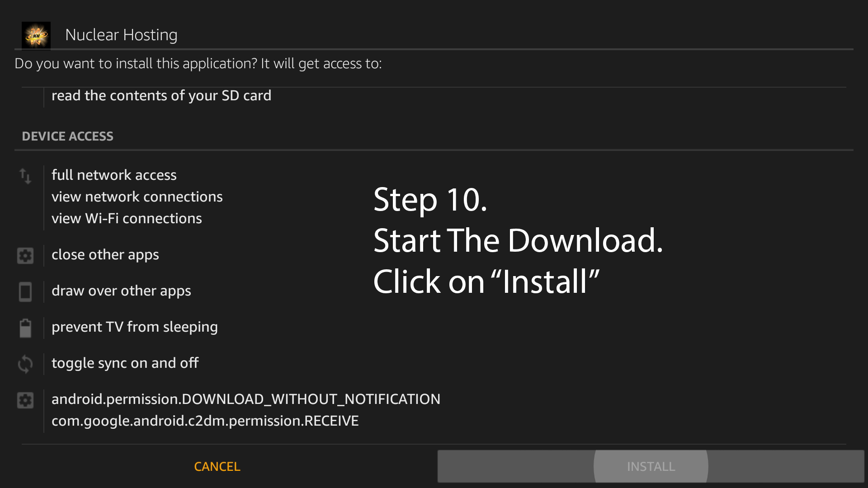Image resolution: width=868 pixels, height=488 pixels.
Task: Click the gear icon beside close other apps
Action: (25, 255)
